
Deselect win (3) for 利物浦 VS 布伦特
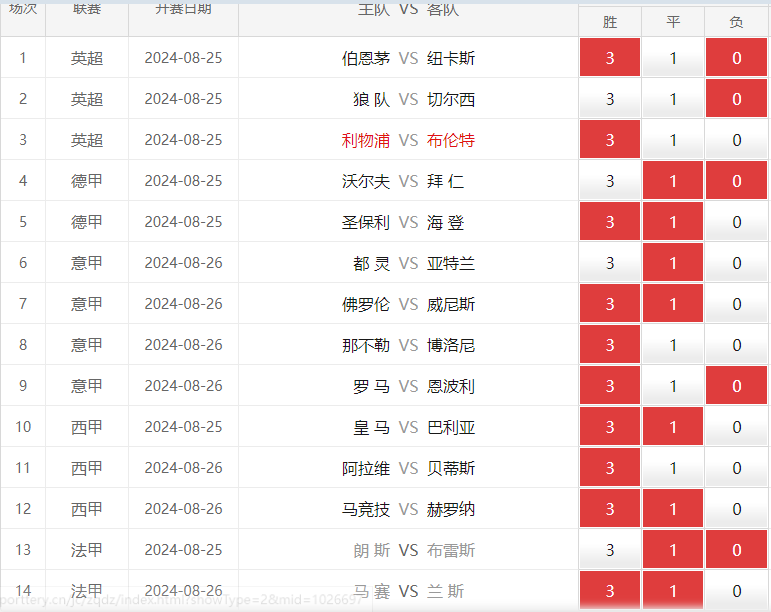tap(610, 140)
